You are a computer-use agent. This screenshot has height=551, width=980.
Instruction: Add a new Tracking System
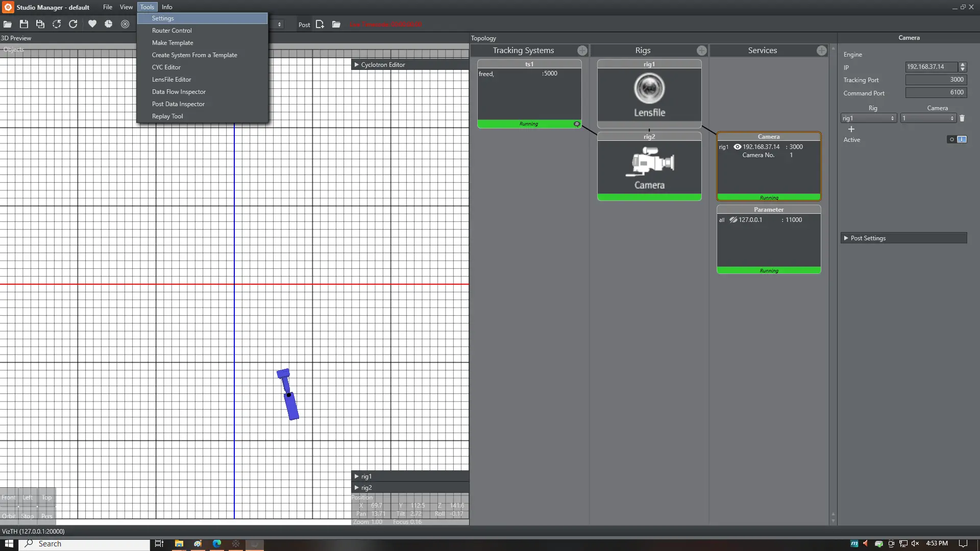tap(582, 51)
